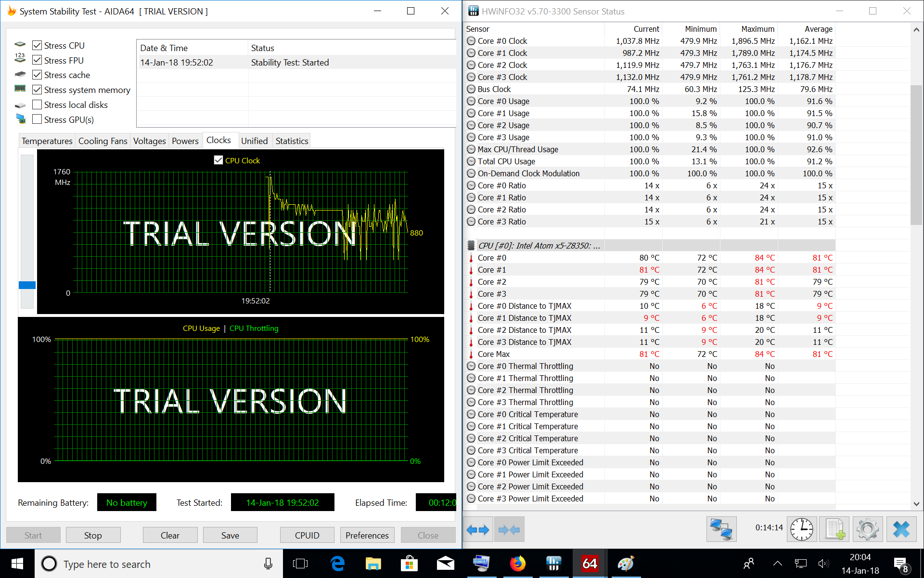
Task: Switch to the Temperatures tab
Action: [47, 141]
